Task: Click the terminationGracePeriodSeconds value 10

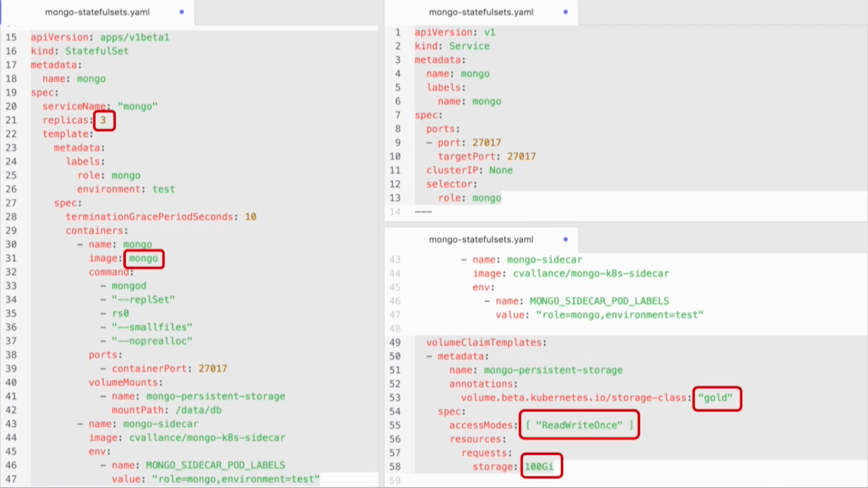Action: click(x=250, y=217)
